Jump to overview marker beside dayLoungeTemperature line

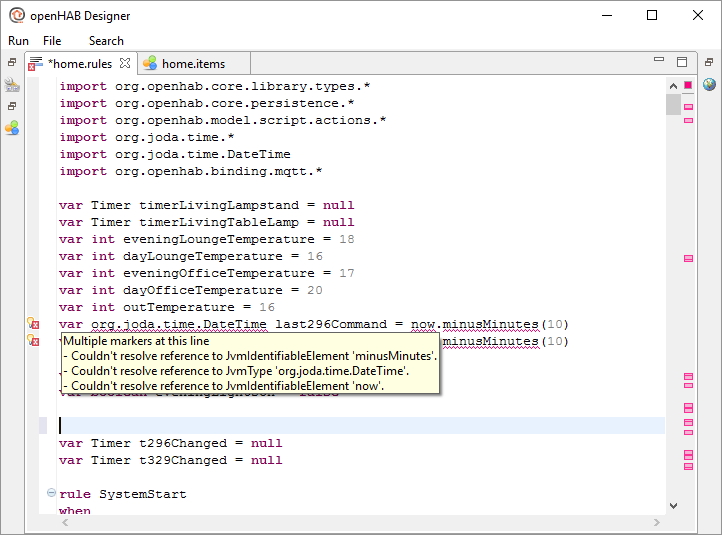(x=688, y=259)
